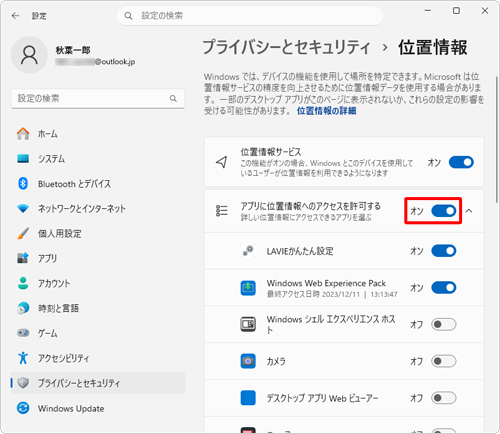Image resolution: width=500 pixels, height=434 pixels.
Task: Click the 個人用設定 paintbrush icon
Action: tap(23, 233)
